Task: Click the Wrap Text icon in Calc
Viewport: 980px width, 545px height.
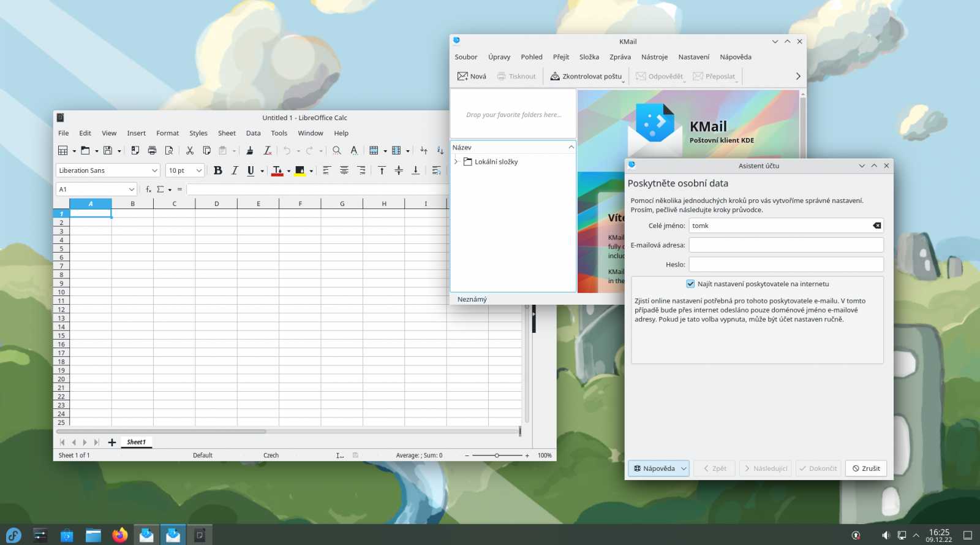Action: click(x=436, y=170)
